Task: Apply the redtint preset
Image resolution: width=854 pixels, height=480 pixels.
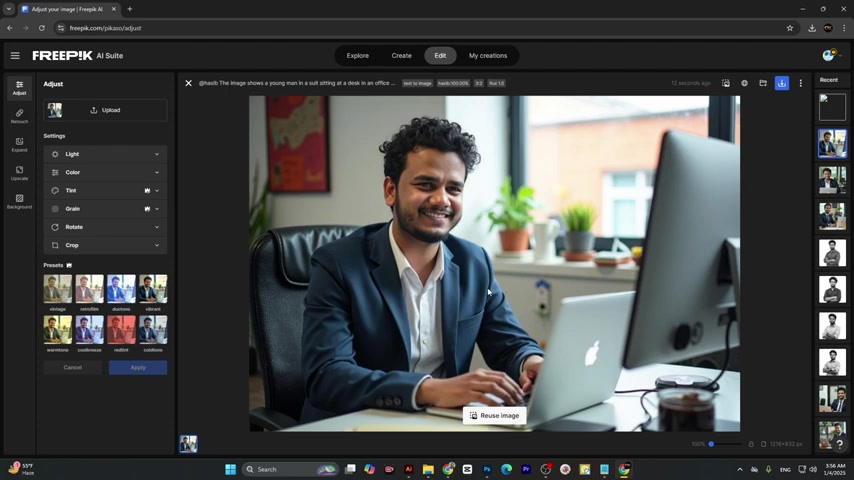Action: pos(121,330)
